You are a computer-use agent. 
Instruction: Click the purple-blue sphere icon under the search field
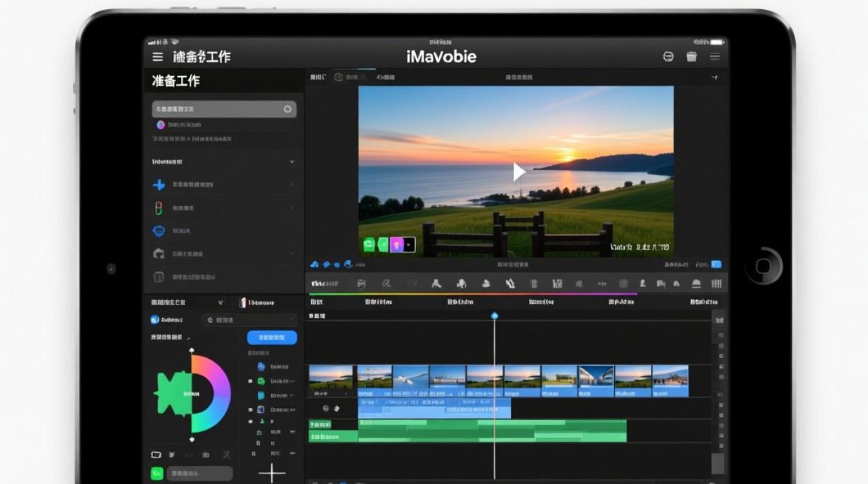coord(161,125)
